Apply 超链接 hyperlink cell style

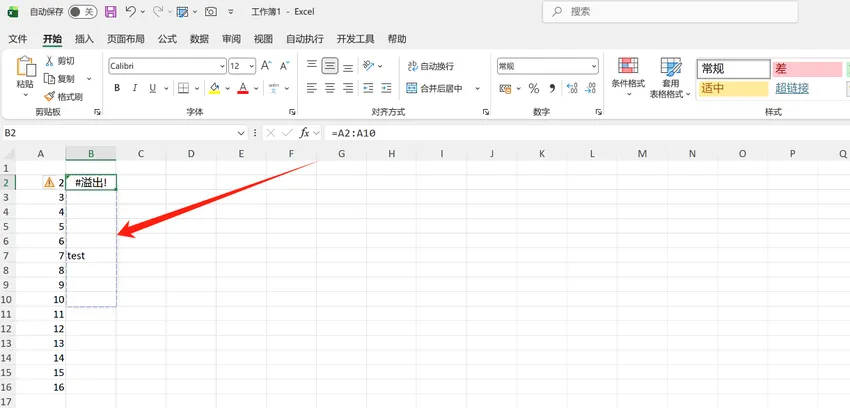(x=792, y=88)
